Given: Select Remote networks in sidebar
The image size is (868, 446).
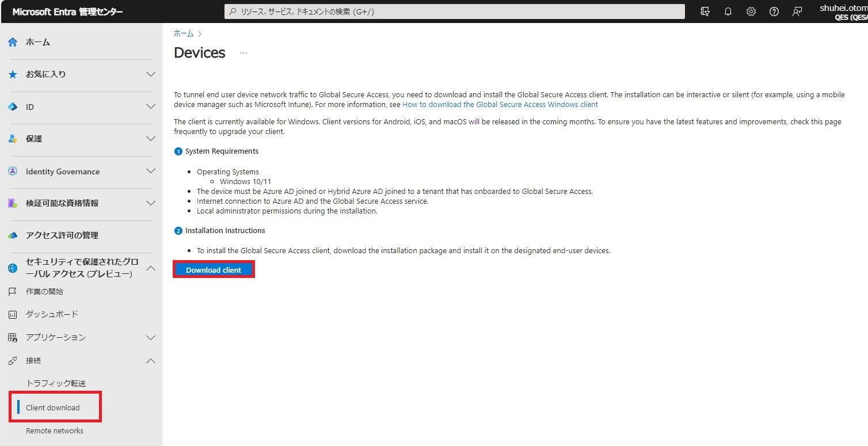Looking at the screenshot, I should pos(55,430).
